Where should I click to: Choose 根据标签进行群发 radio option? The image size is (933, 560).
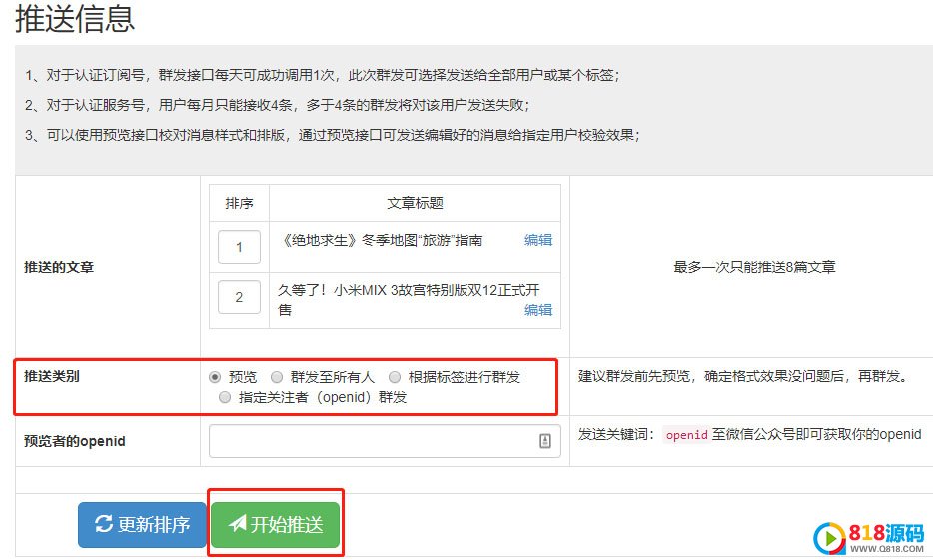395,377
